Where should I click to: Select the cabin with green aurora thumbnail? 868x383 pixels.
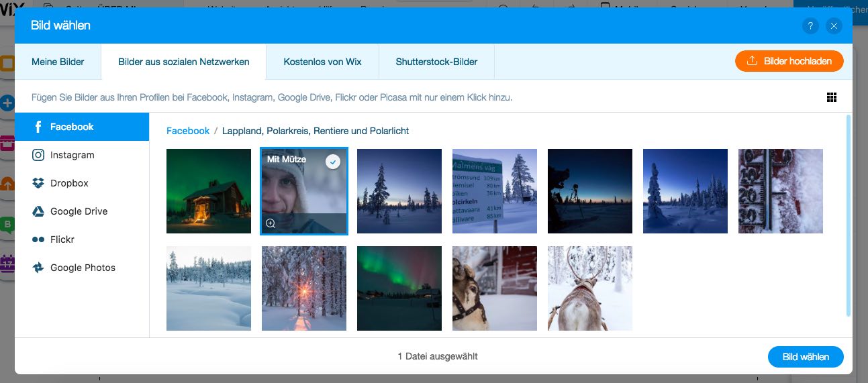[209, 191]
